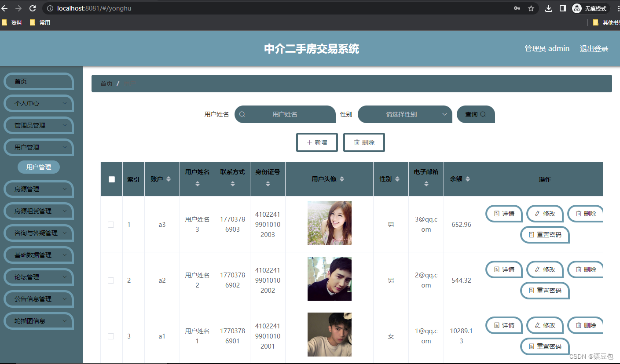Click the balance value 652.96
This screenshot has width=620, height=364.
pyautogui.click(x=461, y=225)
